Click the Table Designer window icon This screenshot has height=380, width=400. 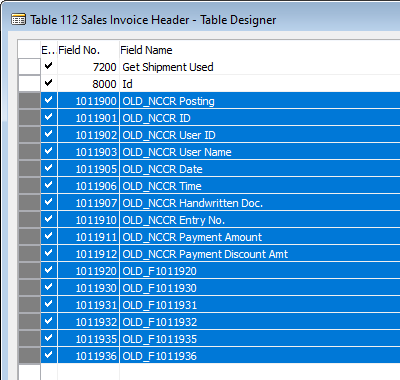coord(18,20)
